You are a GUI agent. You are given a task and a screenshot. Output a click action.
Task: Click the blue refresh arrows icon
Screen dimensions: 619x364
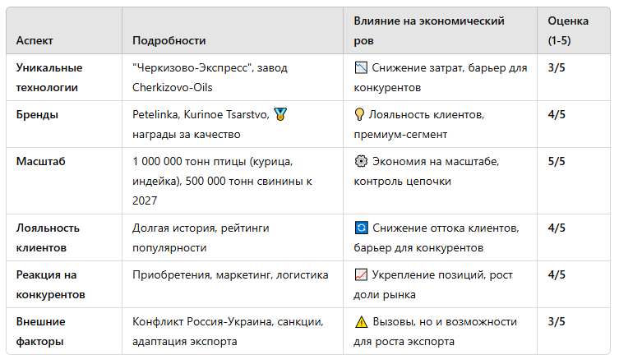(x=361, y=228)
